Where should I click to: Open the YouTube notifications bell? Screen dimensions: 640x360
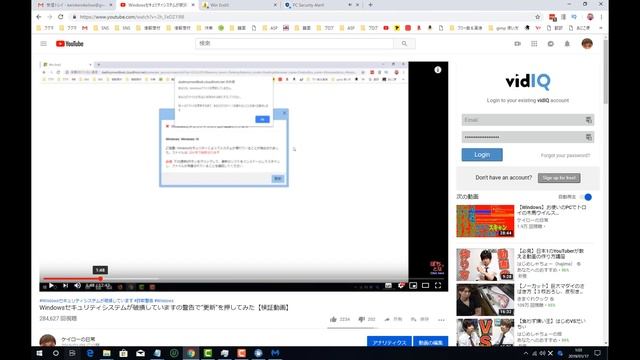tap(567, 44)
